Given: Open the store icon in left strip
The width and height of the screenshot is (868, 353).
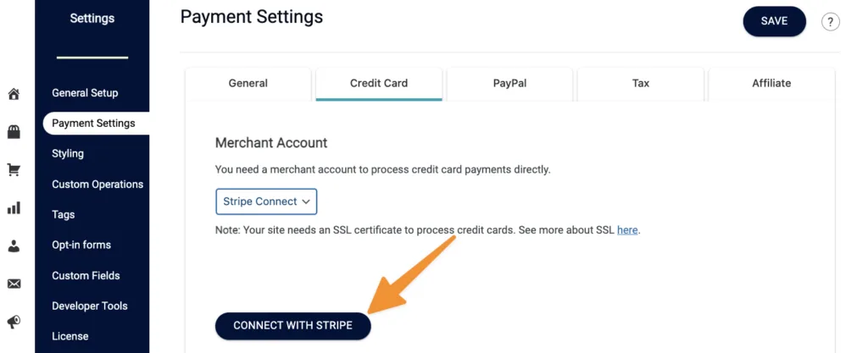Looking at the screenshot, I should tap(14, 131).
